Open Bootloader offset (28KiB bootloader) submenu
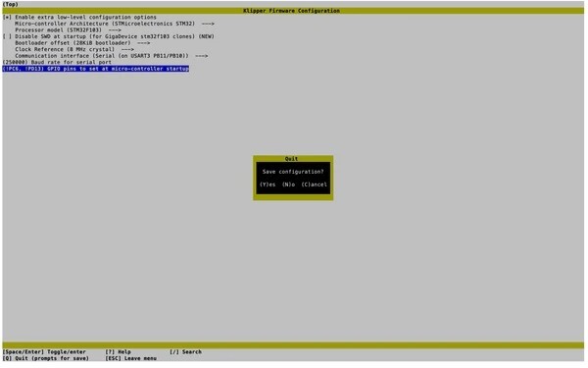Image resolution: width=588 pixels, height=368 pixels. pos(82,43)
